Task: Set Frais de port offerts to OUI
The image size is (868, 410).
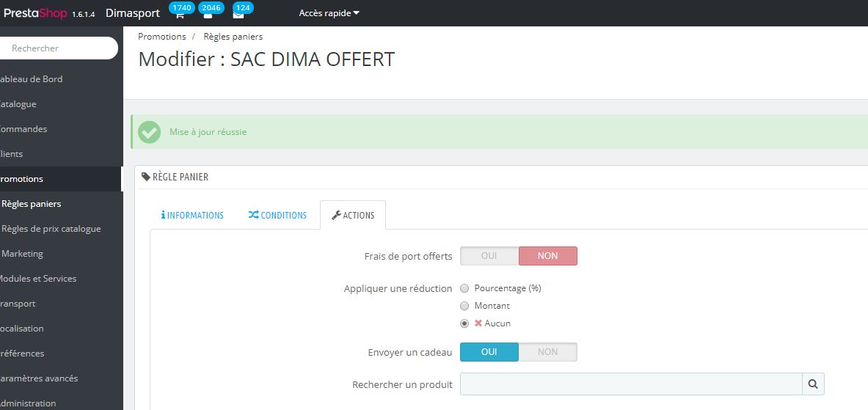Action: (489, 256)
